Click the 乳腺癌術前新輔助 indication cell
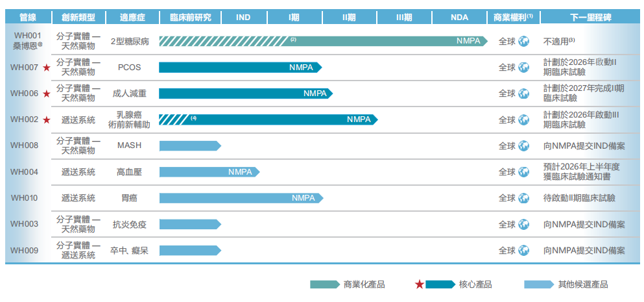 click(129, 120)
